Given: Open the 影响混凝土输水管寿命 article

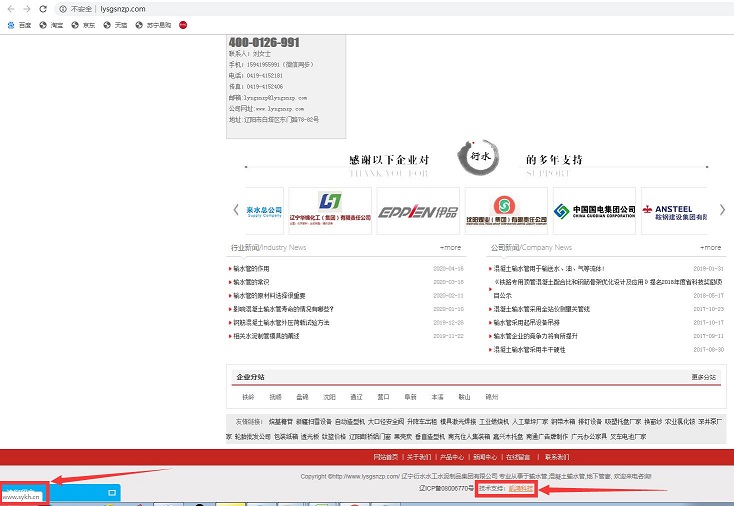Looking at the screenshot, I should pos(283,309).
